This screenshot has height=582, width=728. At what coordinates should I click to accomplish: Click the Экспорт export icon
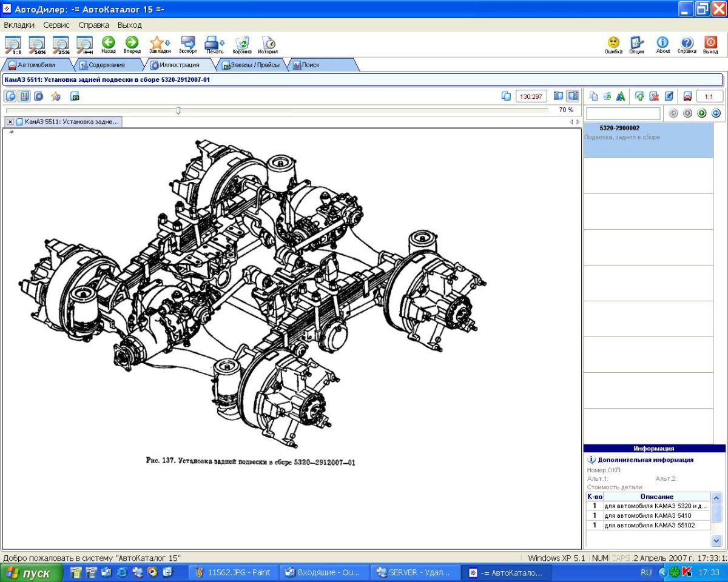[x=188, y=44]
